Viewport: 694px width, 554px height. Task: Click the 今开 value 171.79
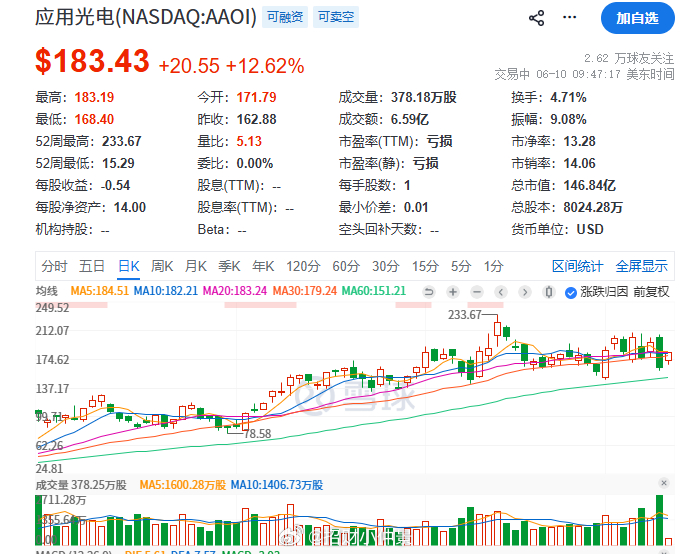click(256, 97)
